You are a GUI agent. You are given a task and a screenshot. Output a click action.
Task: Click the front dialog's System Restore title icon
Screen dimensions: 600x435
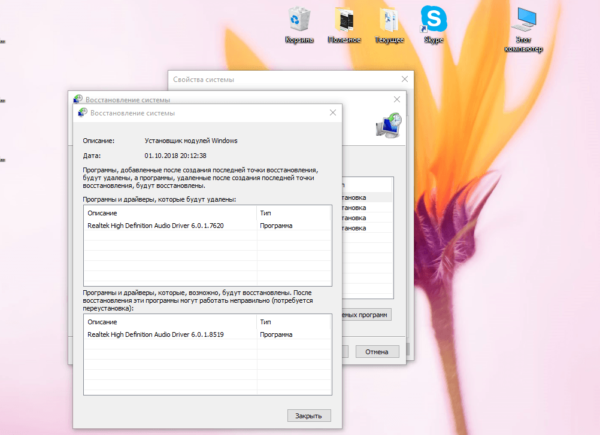tap(82, 112)
